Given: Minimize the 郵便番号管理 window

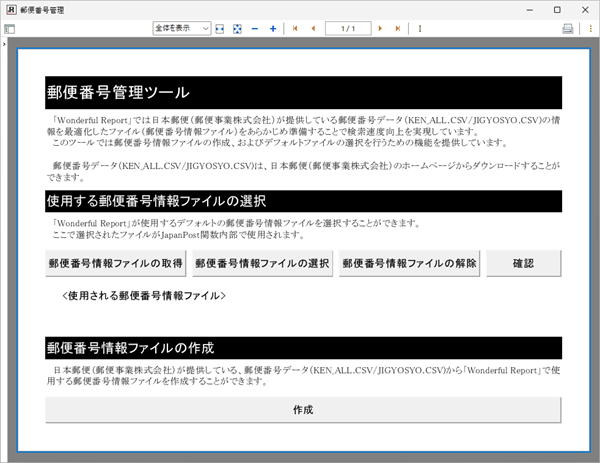Looking at the screenshot, I should 530,10.
